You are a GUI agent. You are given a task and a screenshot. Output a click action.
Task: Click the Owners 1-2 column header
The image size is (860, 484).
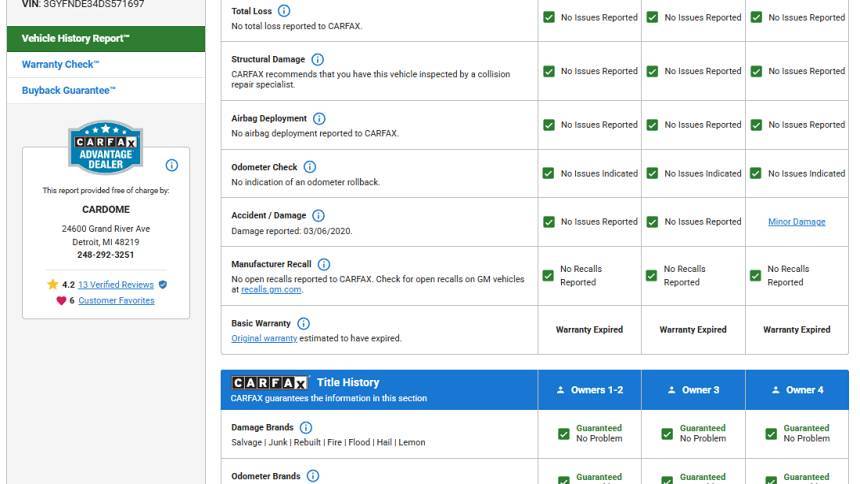[x=590, y=390]
